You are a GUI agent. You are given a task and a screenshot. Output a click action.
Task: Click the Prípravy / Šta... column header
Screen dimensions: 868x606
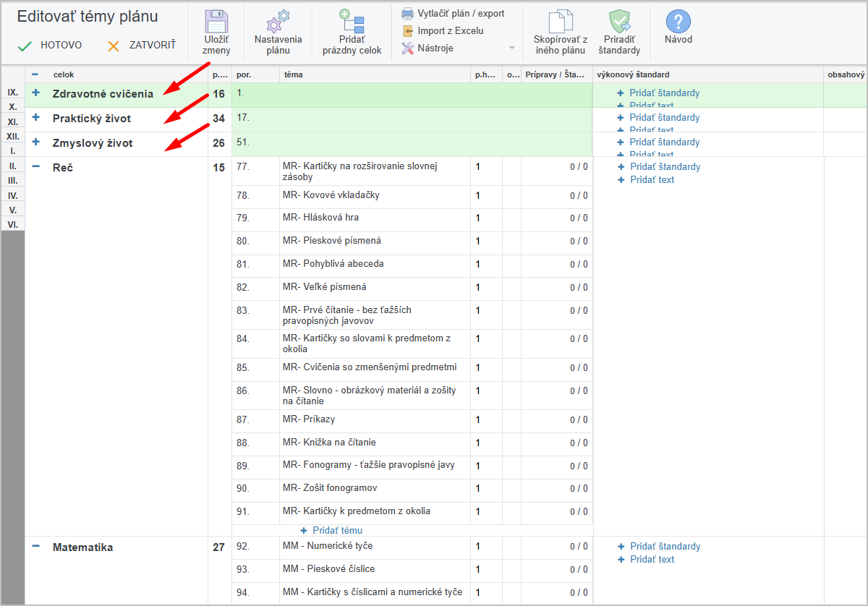556,74
